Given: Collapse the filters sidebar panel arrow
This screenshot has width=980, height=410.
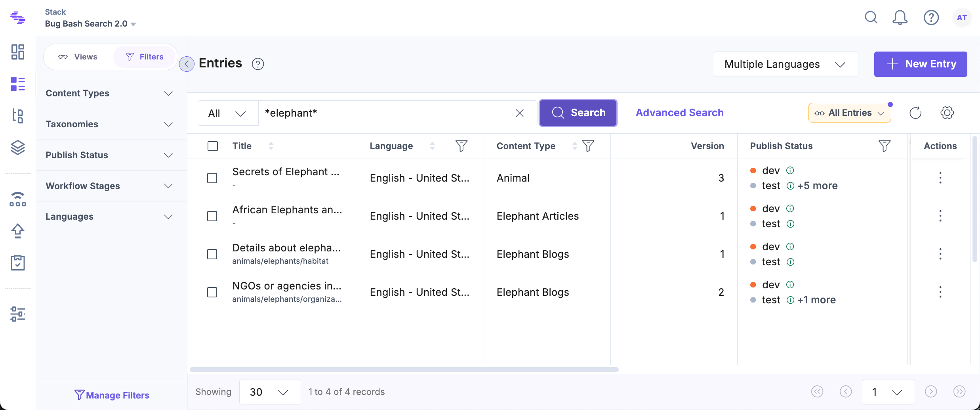Looking at the screenshot, I should (187, 64).
